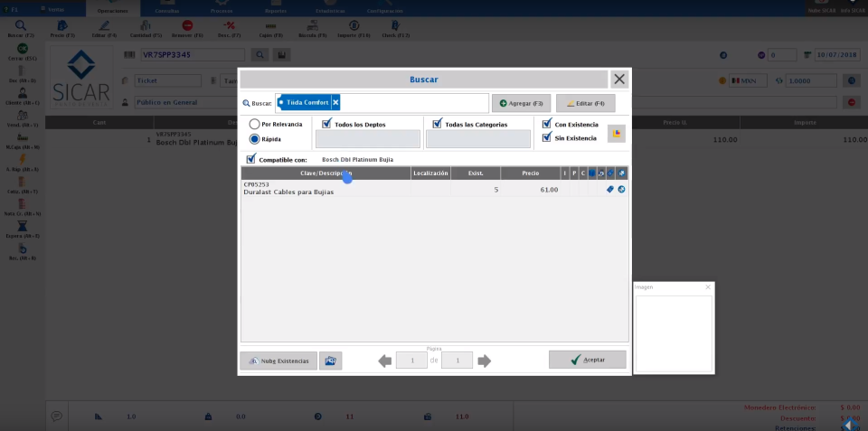The width and height of the screenshot is (868, 431).
Task: Click the red remove-client icon at far right
Action: pos(852,102)
